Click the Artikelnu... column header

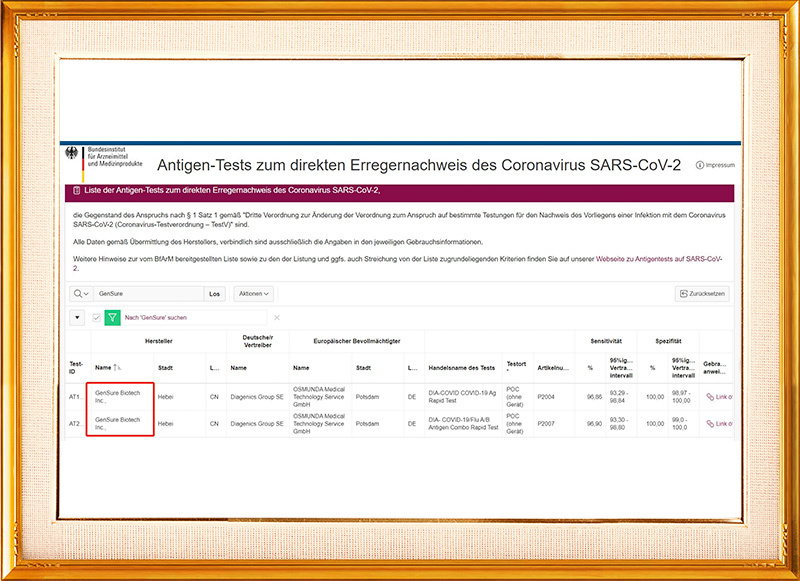(x=553, y=368)
